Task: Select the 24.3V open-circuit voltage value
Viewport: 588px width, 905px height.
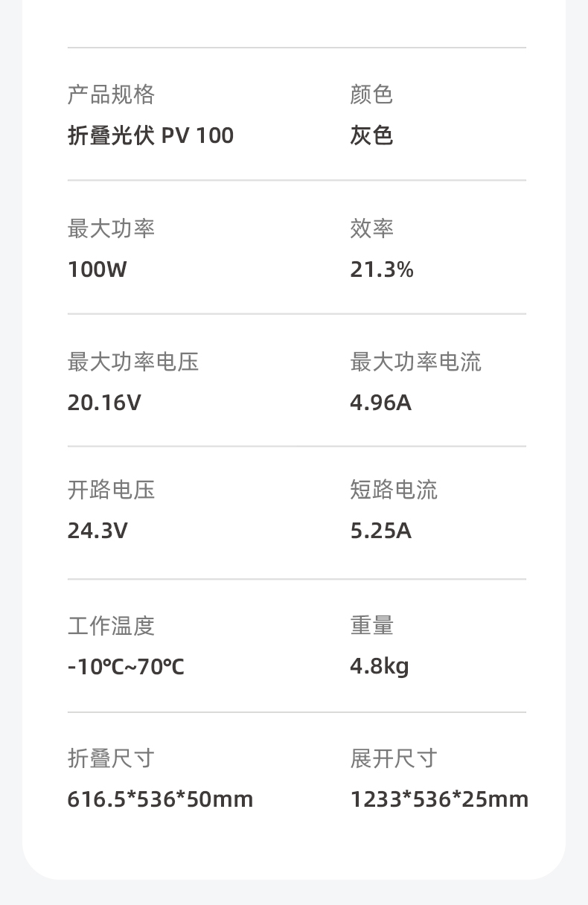Action: click(98, 531)
